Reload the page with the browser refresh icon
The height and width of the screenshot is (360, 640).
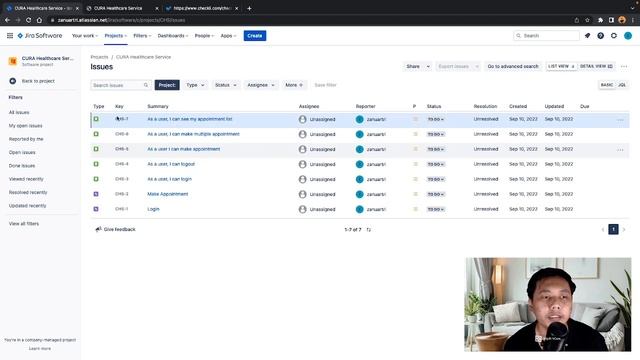28,20
